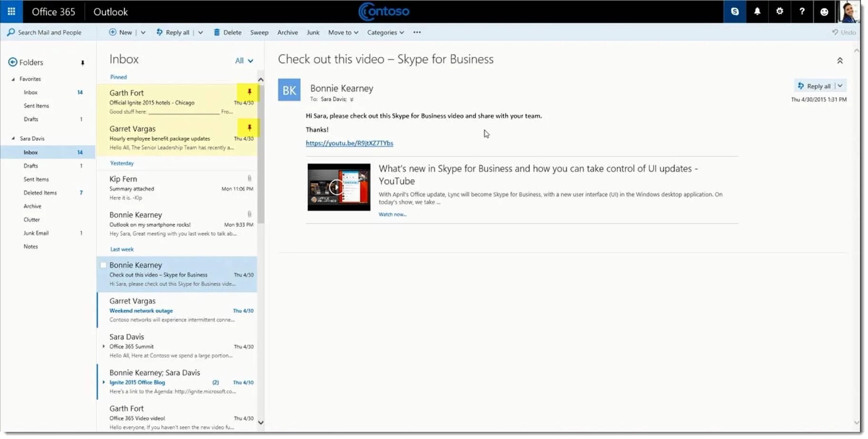
Task: Click Junk in the toolbar
Action: tap(313, 32)
